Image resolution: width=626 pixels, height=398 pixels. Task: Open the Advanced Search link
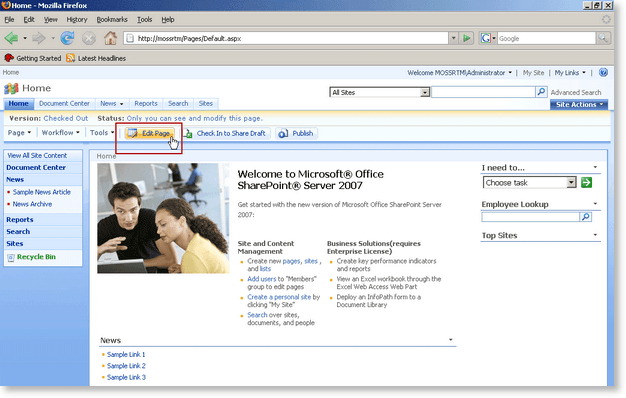[x=576, y=92]
